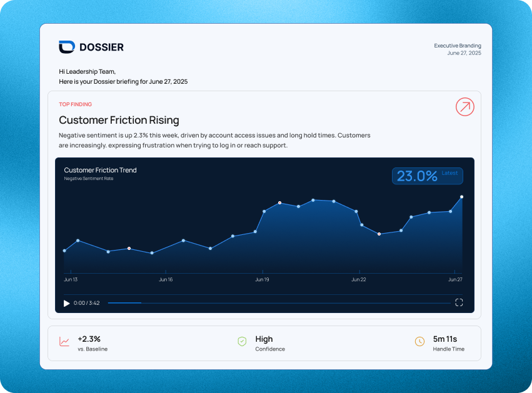This screenshot has width=532, height=393.
Task: Click the playback progress bar
Action: pos(279,303)
